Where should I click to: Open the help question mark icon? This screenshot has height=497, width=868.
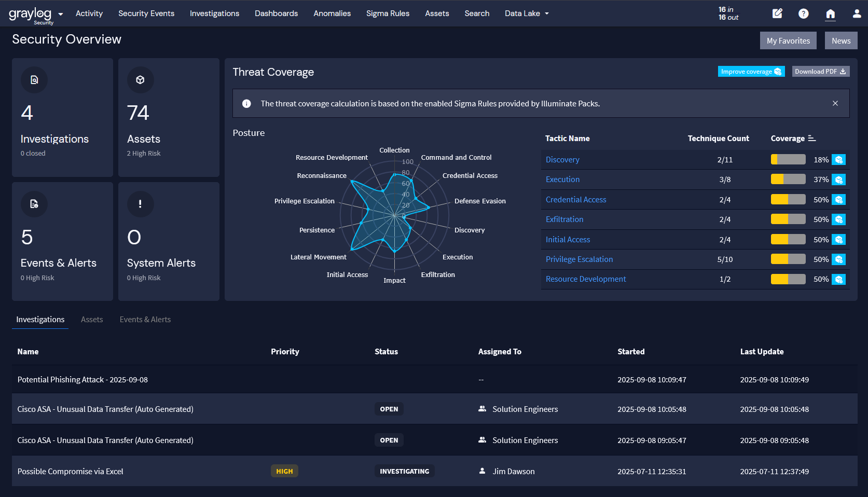point(804,13)
